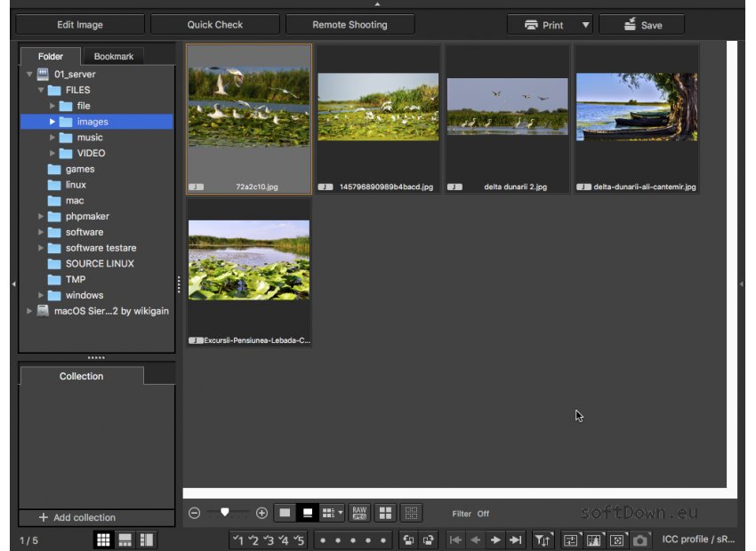756x551 pixels.
Task: Show the histogram icon
Action: point(594,540)
